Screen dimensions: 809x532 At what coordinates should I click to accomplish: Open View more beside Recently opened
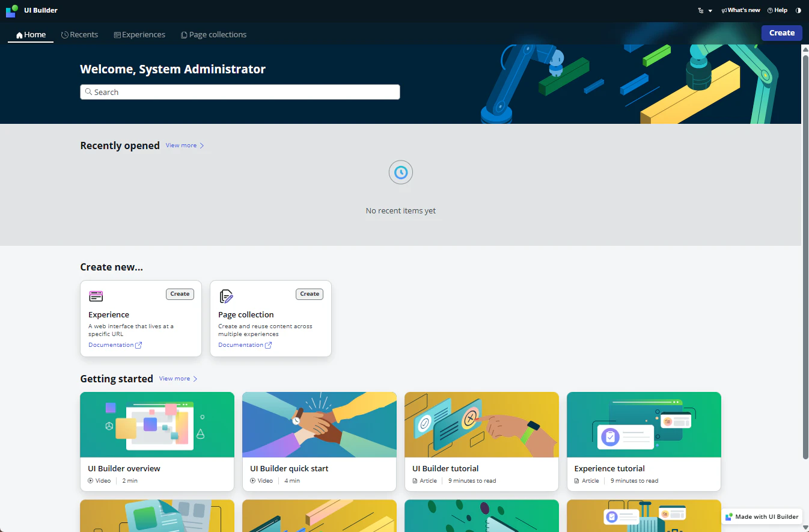click(185, 145)
